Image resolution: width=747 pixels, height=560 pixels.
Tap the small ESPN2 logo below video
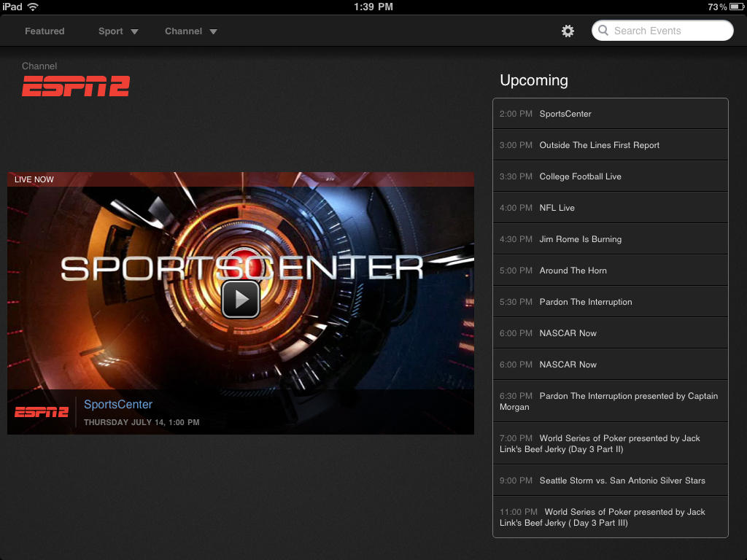[42, 412]
